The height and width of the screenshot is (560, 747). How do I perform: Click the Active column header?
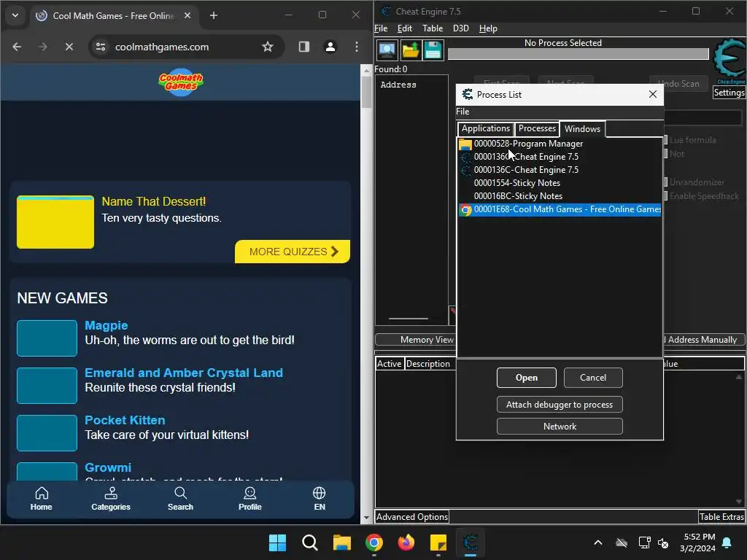(x=390, y=364)
